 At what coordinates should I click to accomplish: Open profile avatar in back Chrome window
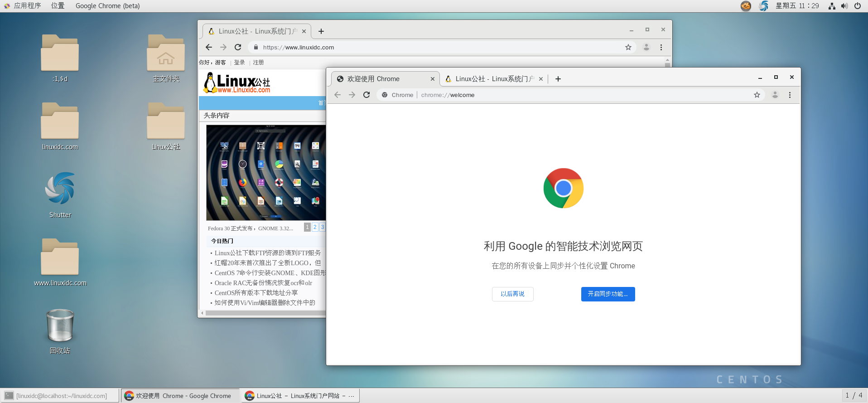pyautogui.click(x=646, y=47)
